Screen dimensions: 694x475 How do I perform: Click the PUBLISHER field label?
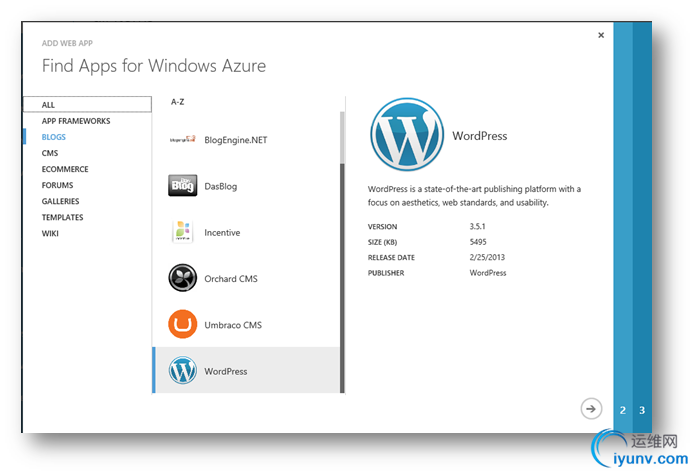pos(386,273)
